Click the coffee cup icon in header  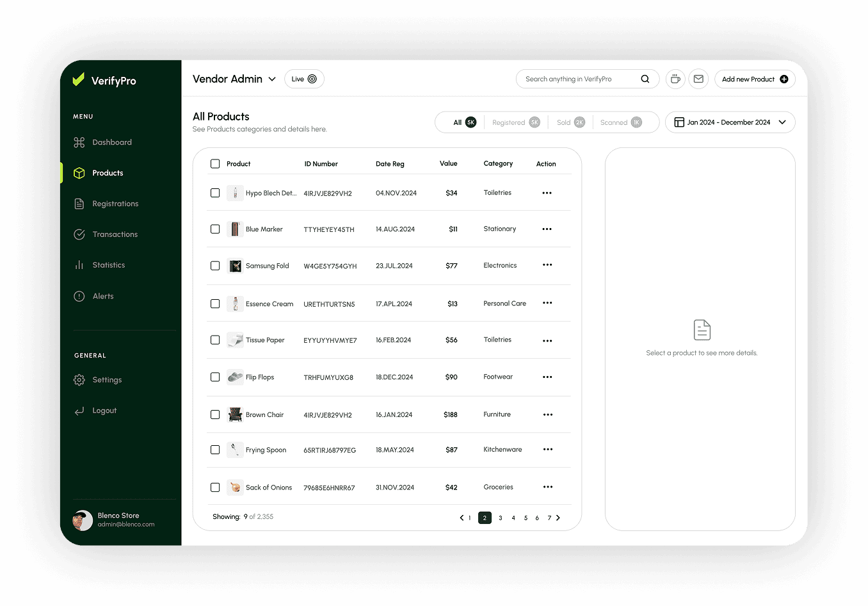point(675,79)
